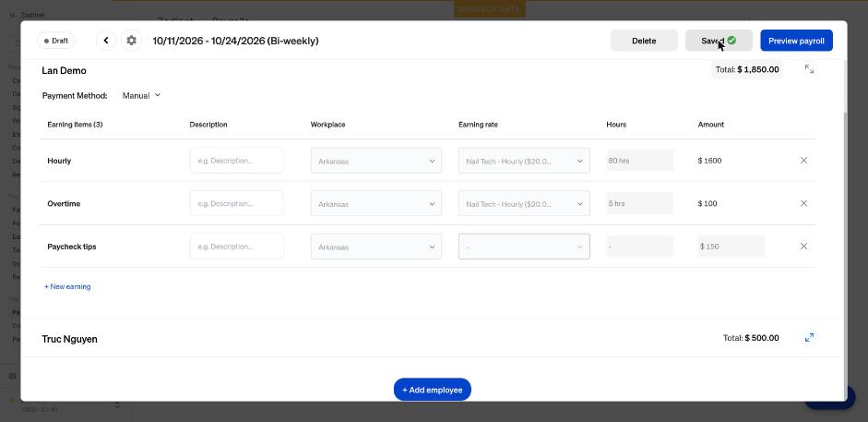Click the Draft status badge
This screenshot has width=868, height=422.
[x=56, y=41]
